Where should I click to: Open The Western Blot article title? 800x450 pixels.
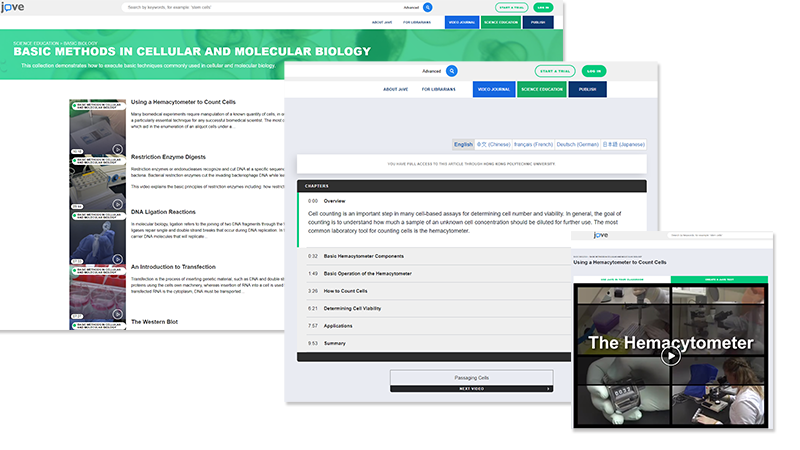pyautogui.click(x=155, y=322)
